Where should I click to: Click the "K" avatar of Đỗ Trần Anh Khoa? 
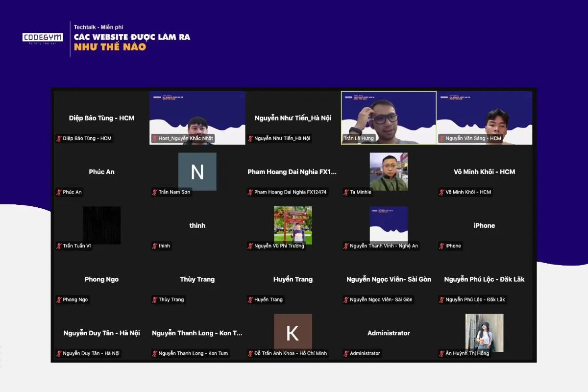[x=293, y=333]
